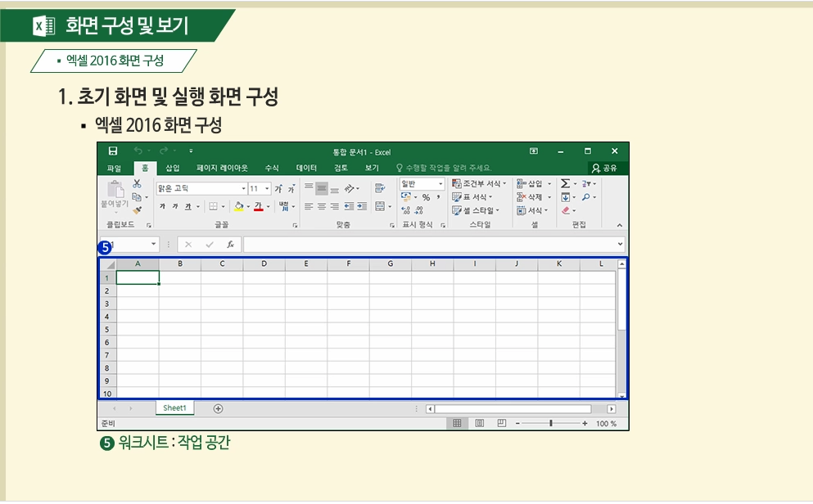Decrease font size with smaller 가 icon
Image resolution: width=813 pixels, height=504 pixels.
tap(291, 188)
